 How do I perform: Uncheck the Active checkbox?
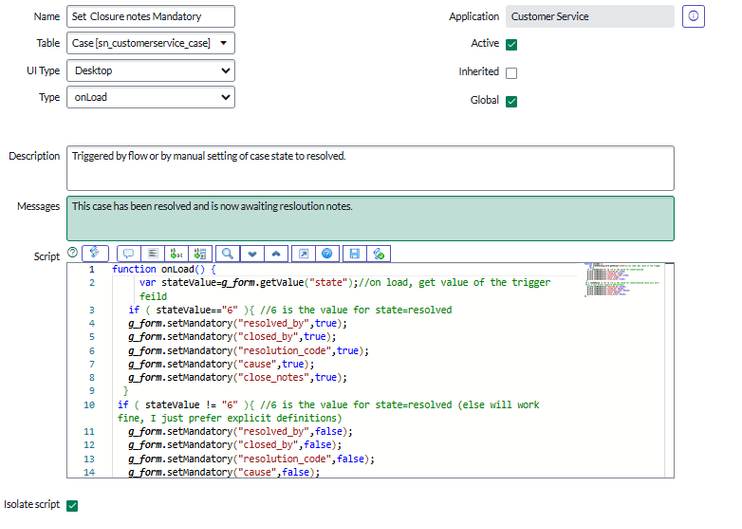[512, 44]
